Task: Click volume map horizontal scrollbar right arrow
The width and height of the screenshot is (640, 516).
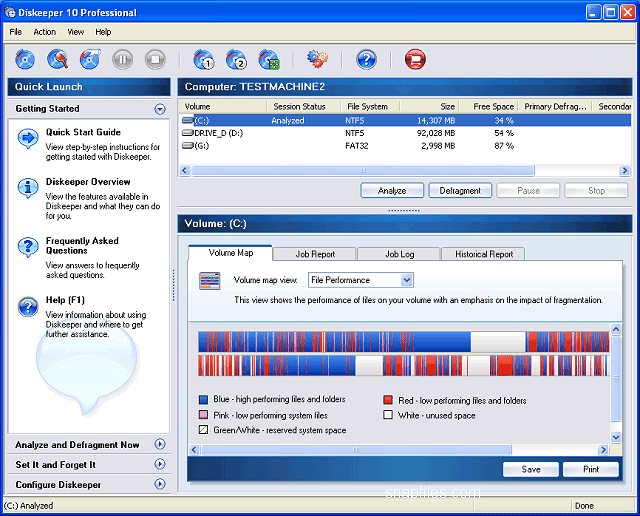Action: coord(603,450)
